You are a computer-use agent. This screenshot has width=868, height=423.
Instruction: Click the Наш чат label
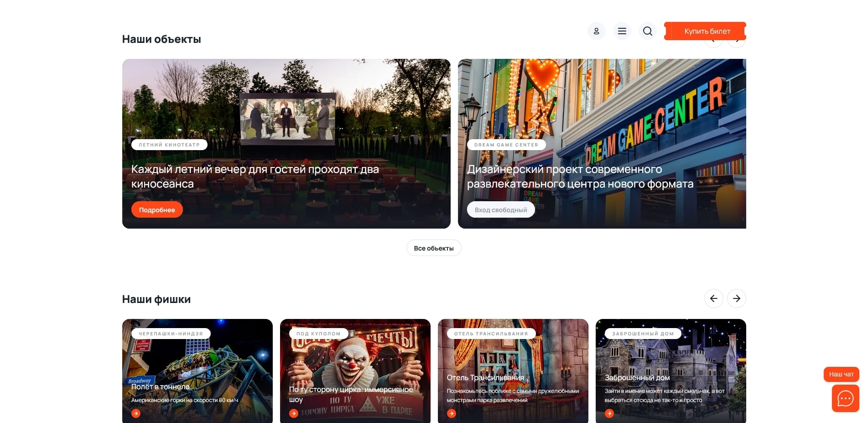(841, 374)
